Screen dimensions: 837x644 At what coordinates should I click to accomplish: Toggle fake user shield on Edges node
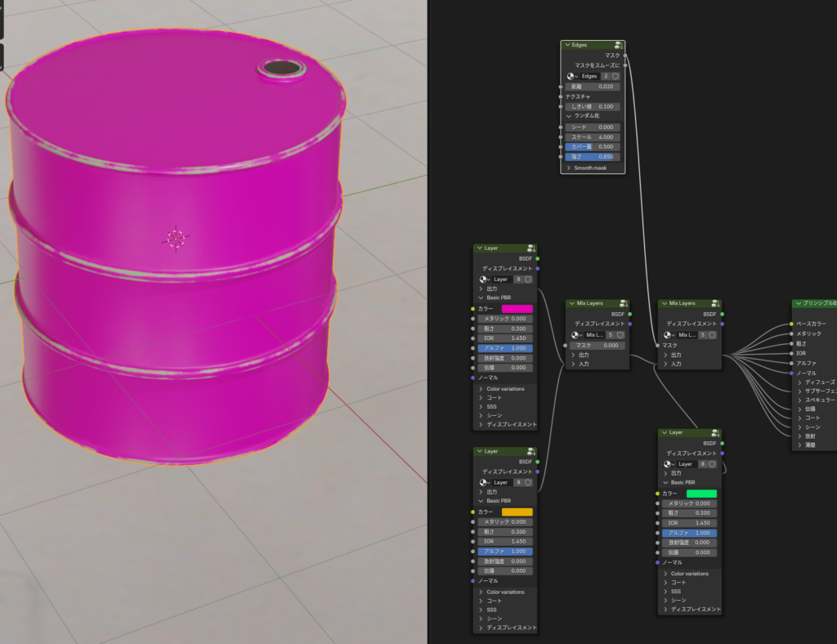(x=615, y=76)
